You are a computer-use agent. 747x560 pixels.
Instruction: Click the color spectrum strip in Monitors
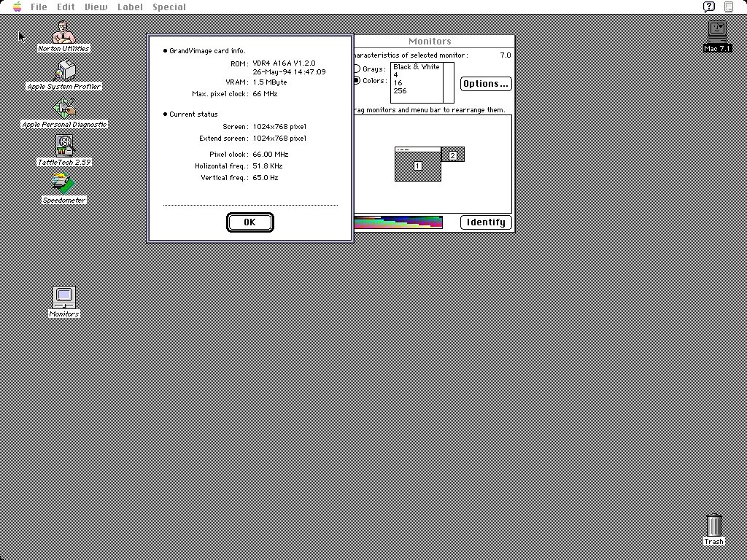[398, 222]
